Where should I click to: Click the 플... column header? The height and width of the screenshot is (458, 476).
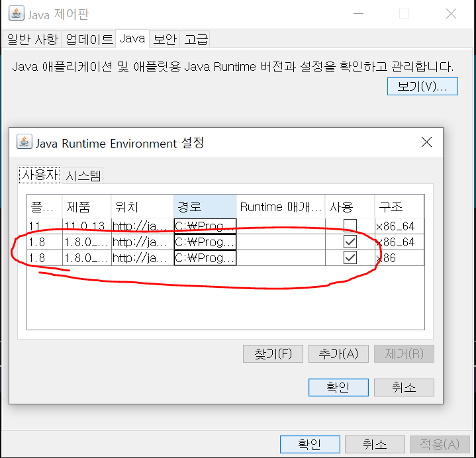click(x=44, y=206)
